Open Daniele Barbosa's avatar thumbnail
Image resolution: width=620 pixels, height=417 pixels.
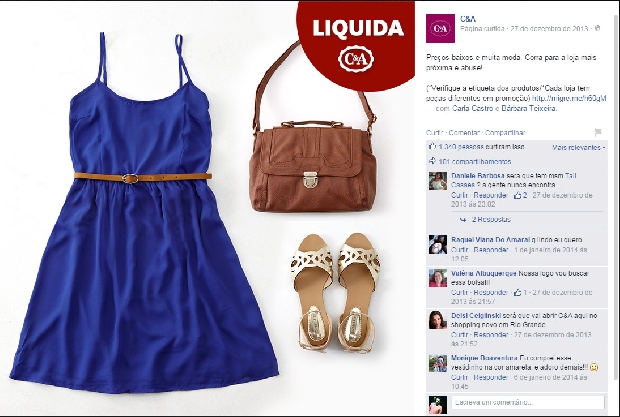tap(438, 181)
